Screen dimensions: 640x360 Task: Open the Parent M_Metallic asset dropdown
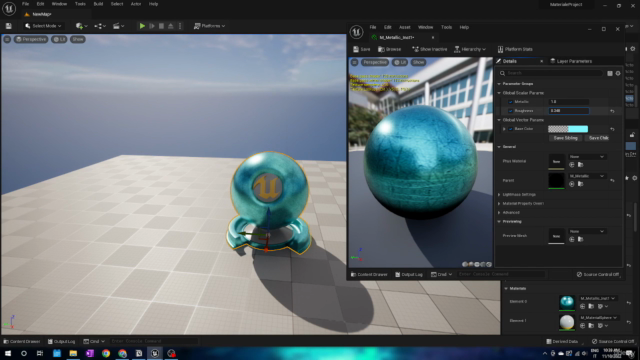click(x=587, y=176)
